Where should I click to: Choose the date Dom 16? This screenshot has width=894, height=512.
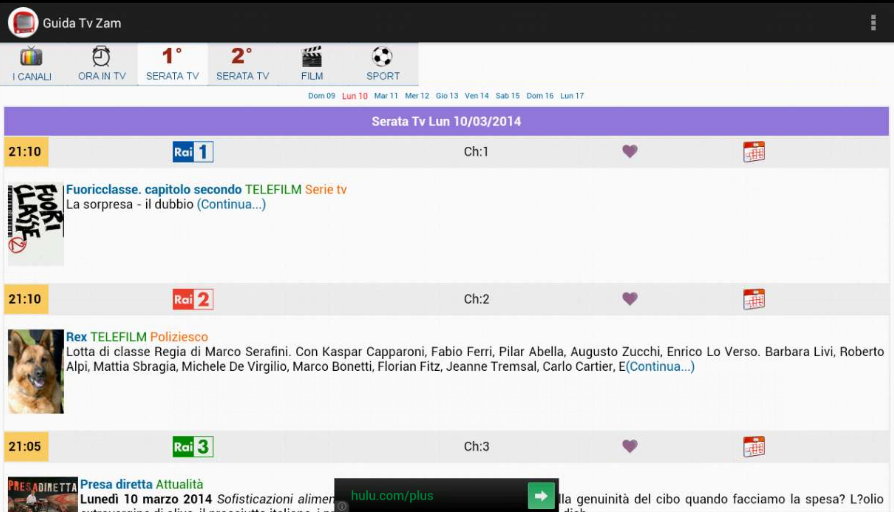point(540,96)
